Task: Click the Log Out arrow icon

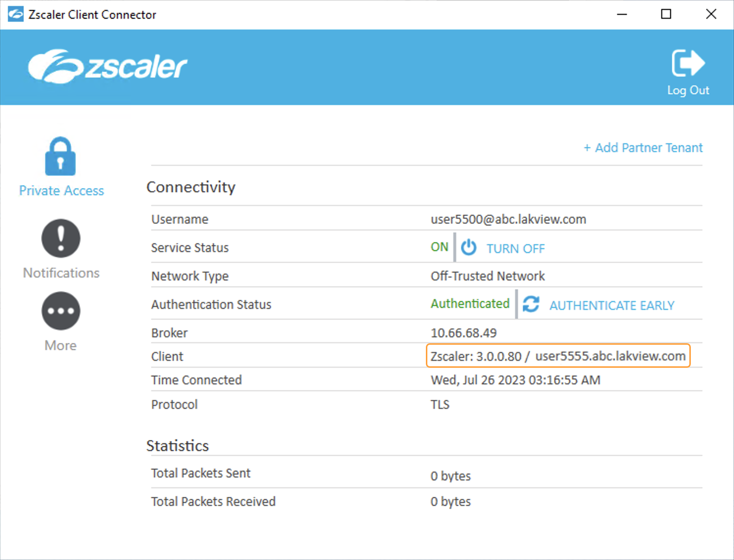Action: [x=688, y=63]
